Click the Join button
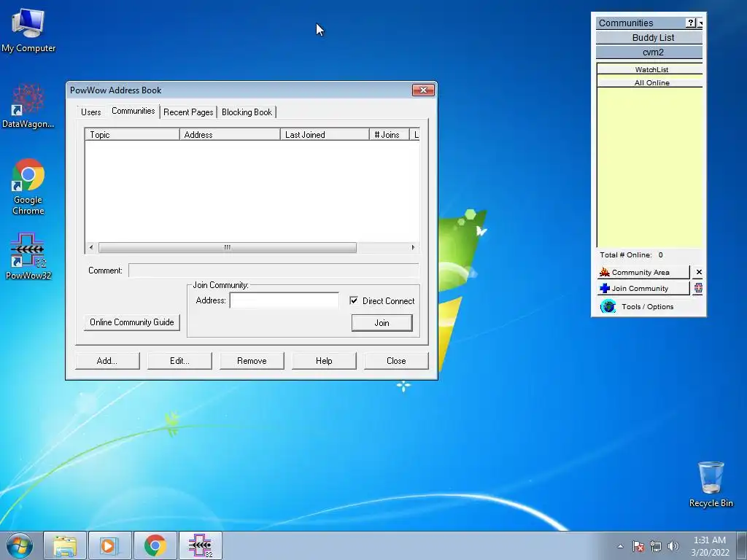This screenshot has width=747, height=560. [382, 323]
